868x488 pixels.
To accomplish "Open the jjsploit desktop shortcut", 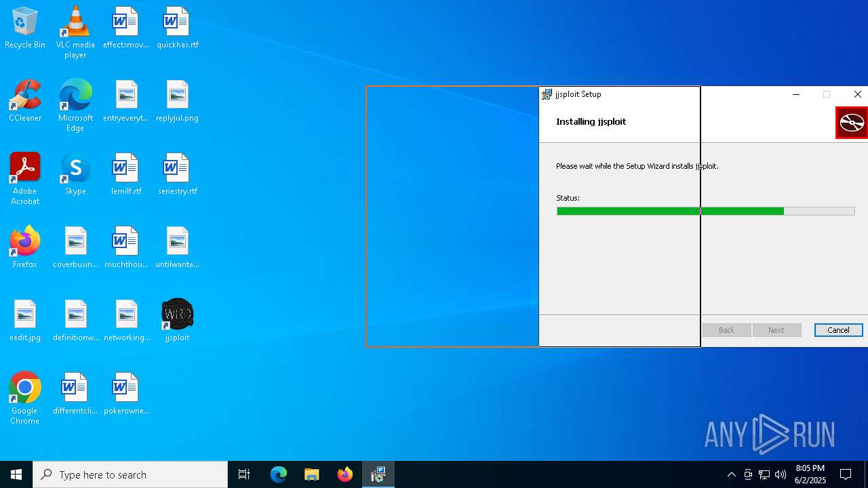I will 177,321.
